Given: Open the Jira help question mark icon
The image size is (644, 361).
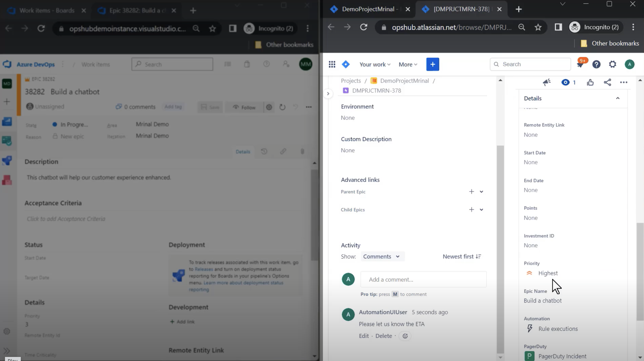Looking at the screenshot, I should click(596, 64).
